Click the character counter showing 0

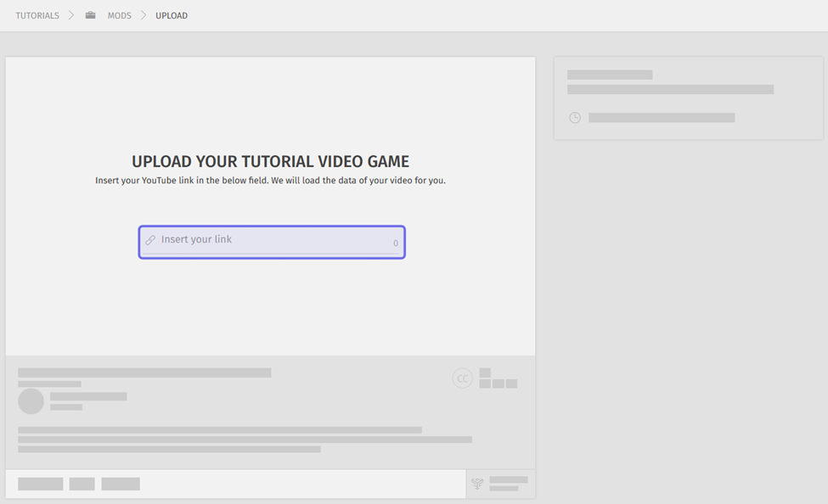pos(396,244)
